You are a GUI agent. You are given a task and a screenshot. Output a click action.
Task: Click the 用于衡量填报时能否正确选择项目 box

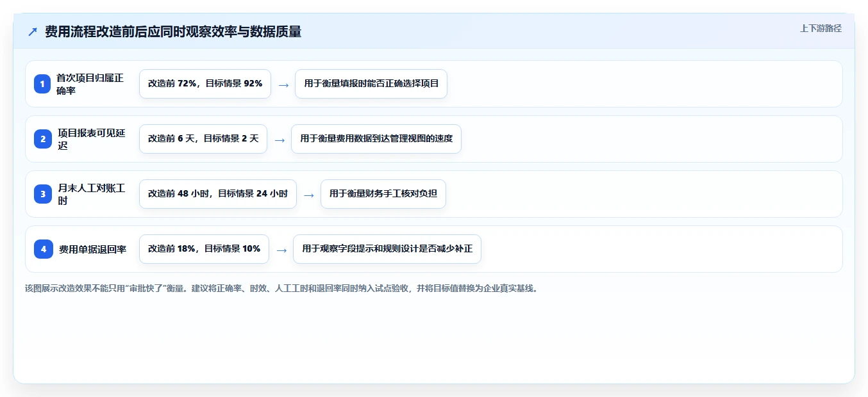pos(371,84)
